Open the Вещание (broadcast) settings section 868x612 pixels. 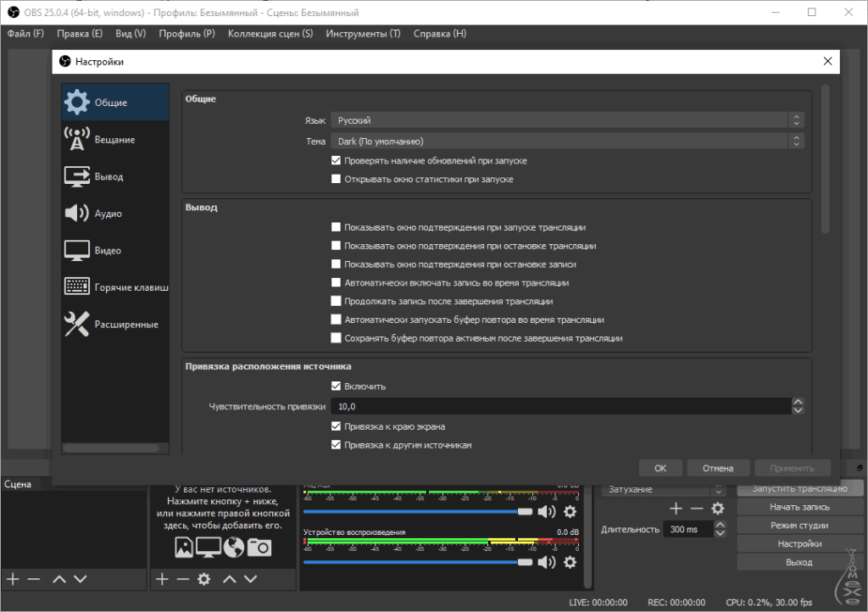[114, 140]
